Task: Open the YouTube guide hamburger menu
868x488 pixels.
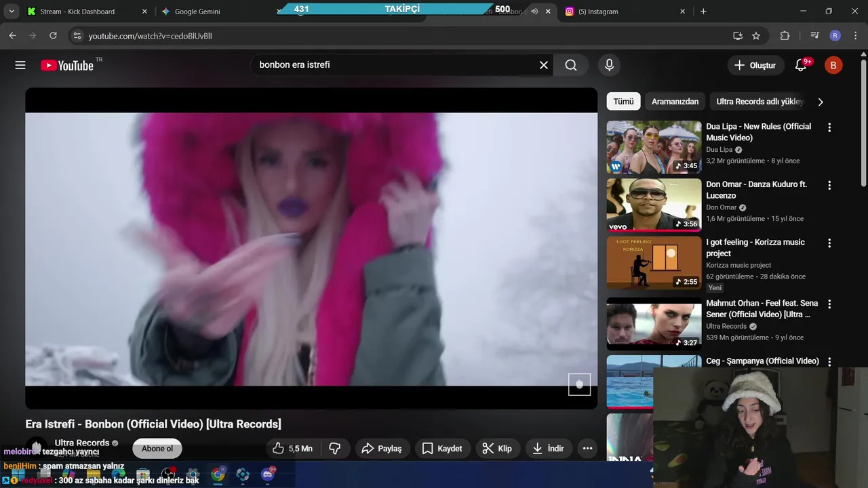Action: [20, 65]
